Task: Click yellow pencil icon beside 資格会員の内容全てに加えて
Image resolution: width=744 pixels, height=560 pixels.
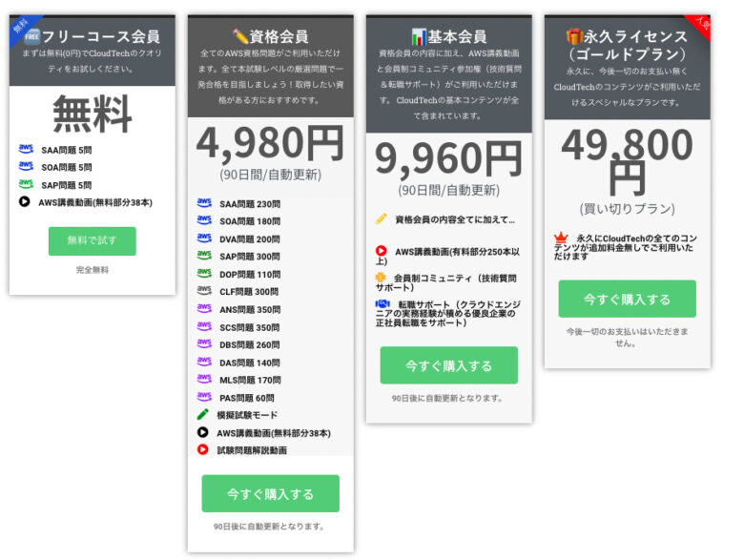Action: (x=381, y=218)
